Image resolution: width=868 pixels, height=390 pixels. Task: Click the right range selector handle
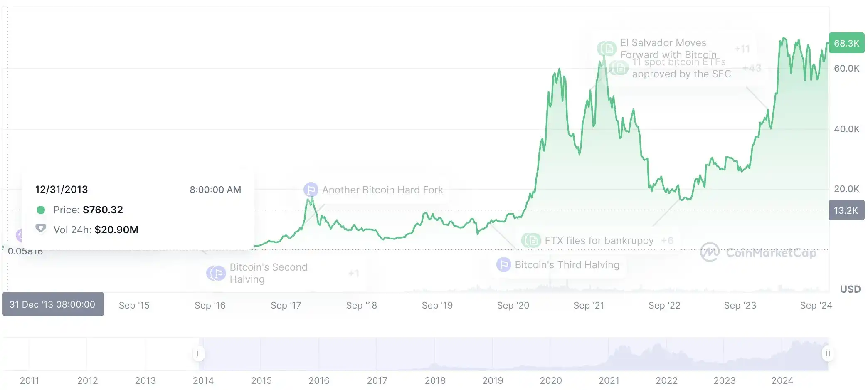tap(828, 353)
